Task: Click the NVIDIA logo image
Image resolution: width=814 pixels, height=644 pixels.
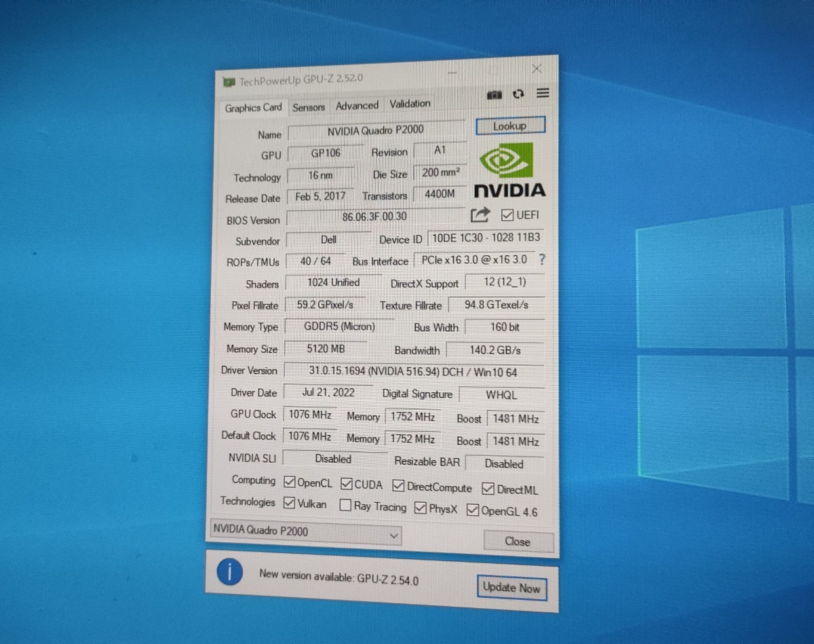Action: (509, 170)
